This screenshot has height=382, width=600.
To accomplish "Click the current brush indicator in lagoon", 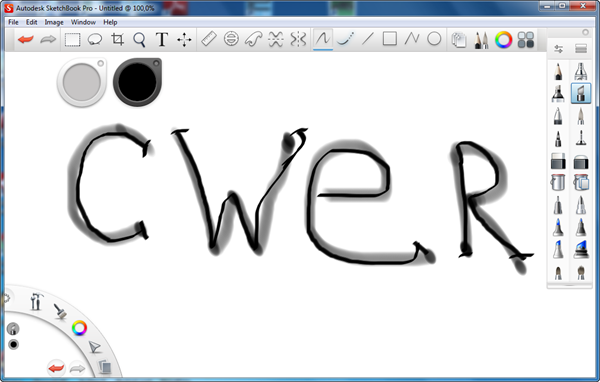I will click(13, 329).
